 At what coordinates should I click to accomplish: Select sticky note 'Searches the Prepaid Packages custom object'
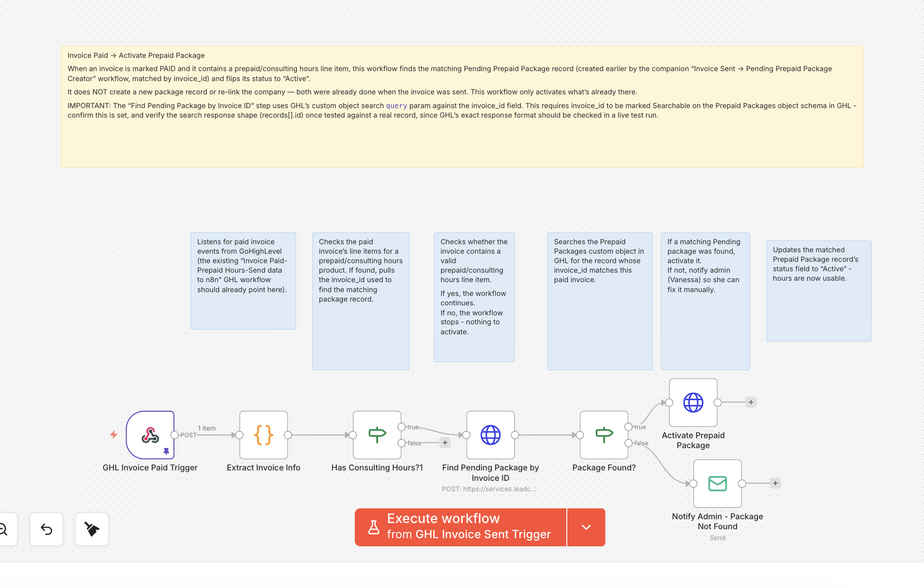600,301
